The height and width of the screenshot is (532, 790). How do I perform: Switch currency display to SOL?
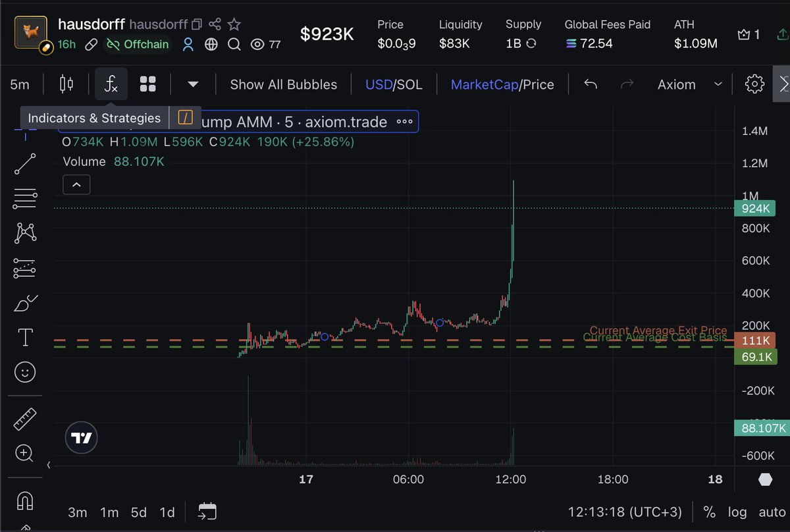(409, 84)
